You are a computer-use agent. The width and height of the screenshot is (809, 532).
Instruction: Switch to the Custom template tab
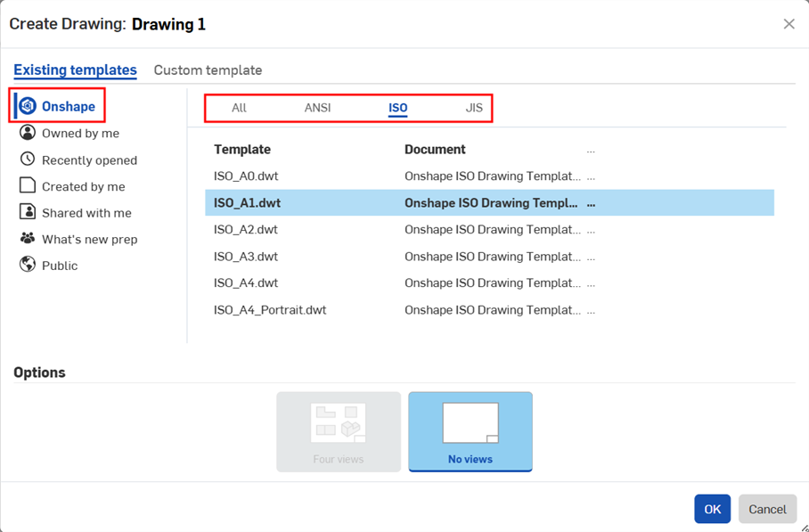point(208,70)
